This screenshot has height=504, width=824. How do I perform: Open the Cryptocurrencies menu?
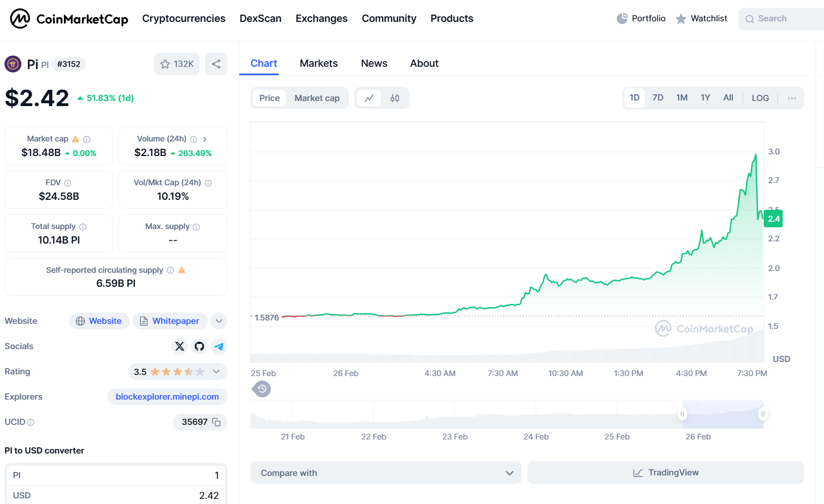[x=184, y=19]
